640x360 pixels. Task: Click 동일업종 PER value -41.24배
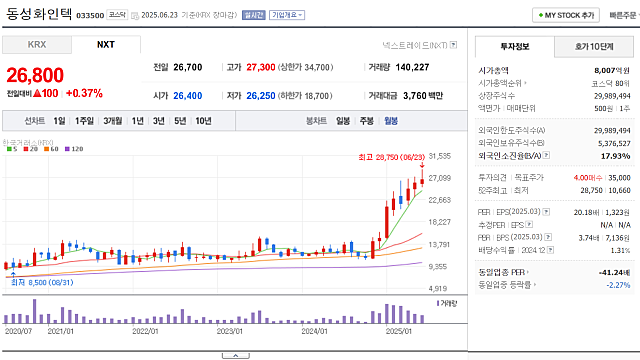(614, 273)
